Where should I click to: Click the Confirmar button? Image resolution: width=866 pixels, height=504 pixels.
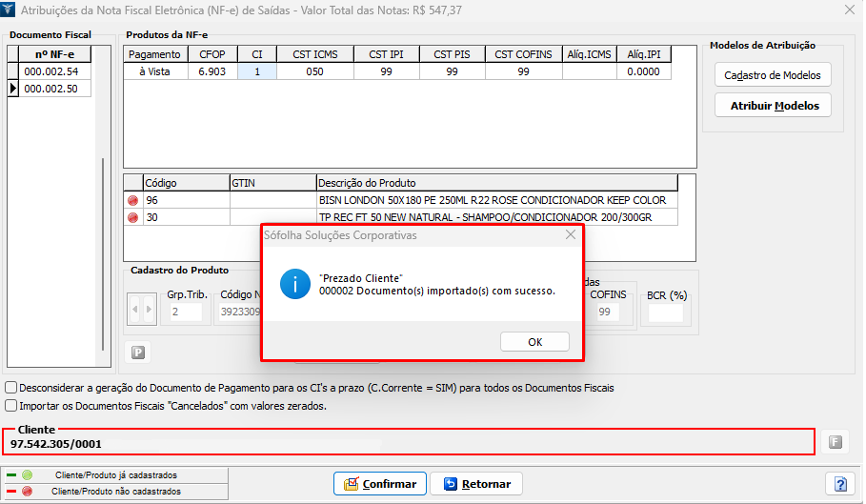tap(380, 484)
